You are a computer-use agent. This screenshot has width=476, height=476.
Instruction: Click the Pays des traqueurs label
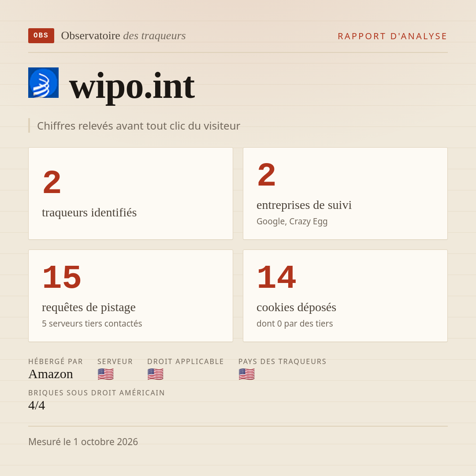[283, 361]
